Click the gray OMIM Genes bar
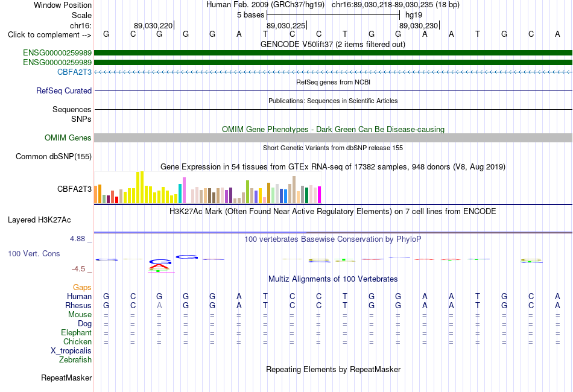 333,138
